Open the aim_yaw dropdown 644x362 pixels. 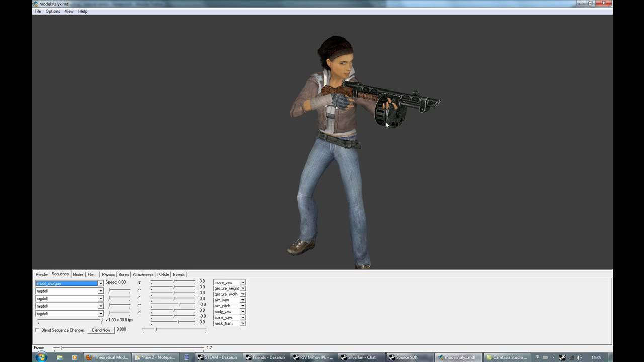pos(243,300)
